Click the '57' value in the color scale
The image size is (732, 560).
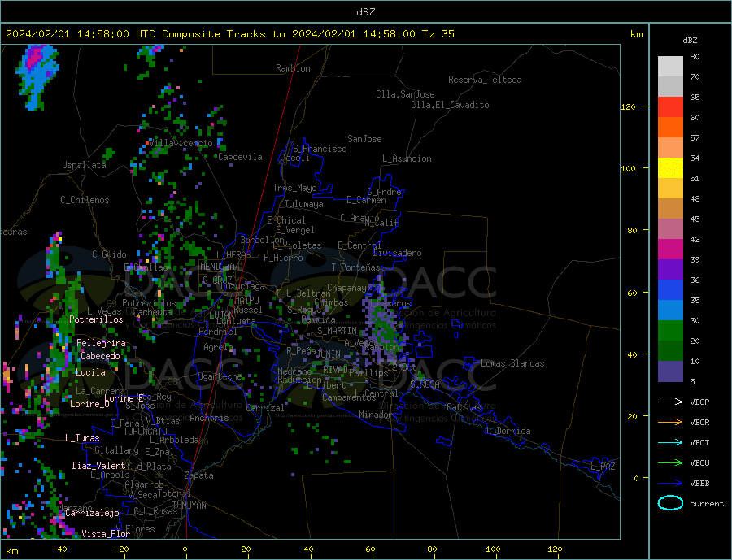[x=695, y=137]
